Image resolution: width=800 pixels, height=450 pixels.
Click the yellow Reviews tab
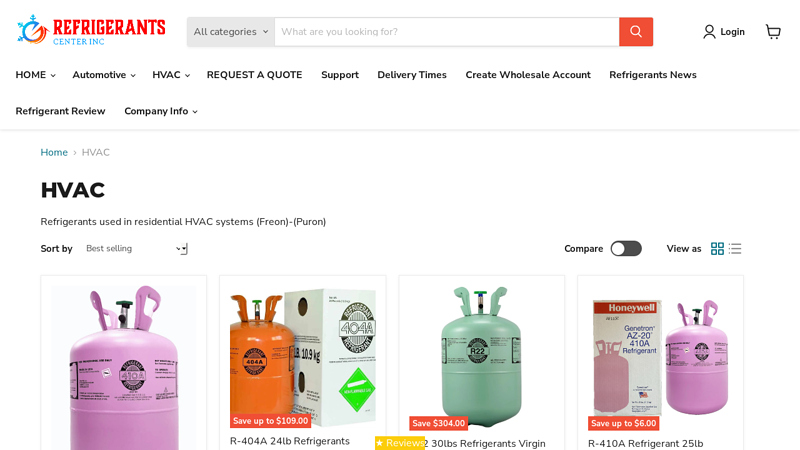pos(399,443)
